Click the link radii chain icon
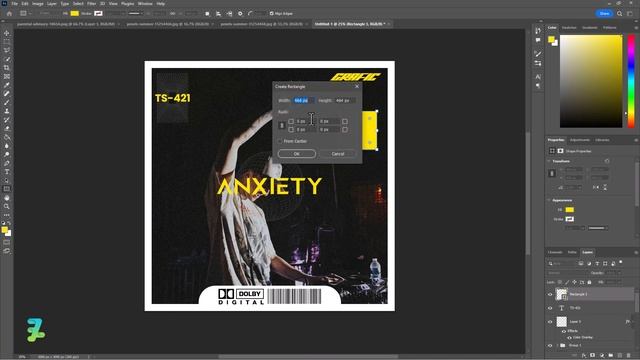The image size is (640, 360). (x=282, y=125)
